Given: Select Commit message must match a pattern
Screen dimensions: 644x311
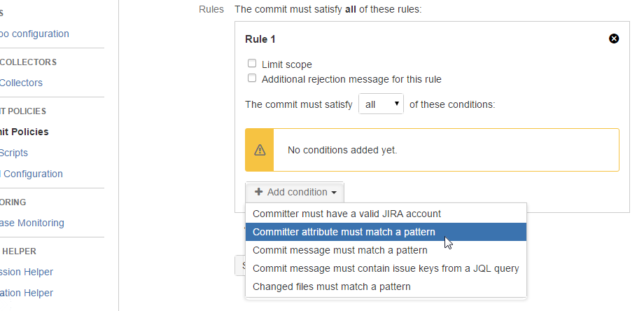Looking at the screenshot, I should pyautogui.click(x=339, y=250).
